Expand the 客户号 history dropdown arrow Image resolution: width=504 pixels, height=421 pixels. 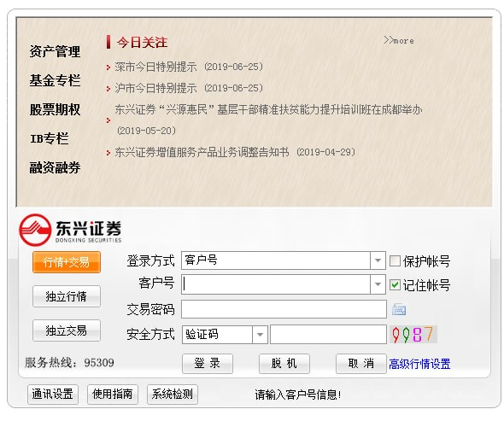pos(378,284)
